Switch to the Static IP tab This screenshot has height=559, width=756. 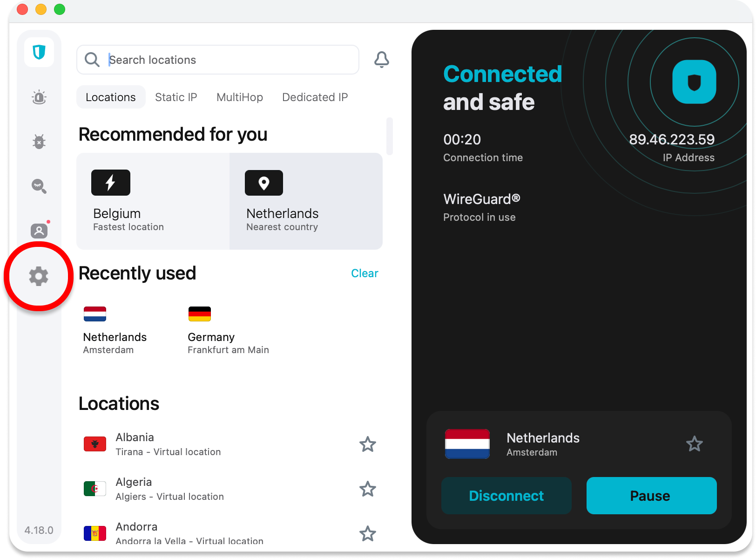coord(176,97)
